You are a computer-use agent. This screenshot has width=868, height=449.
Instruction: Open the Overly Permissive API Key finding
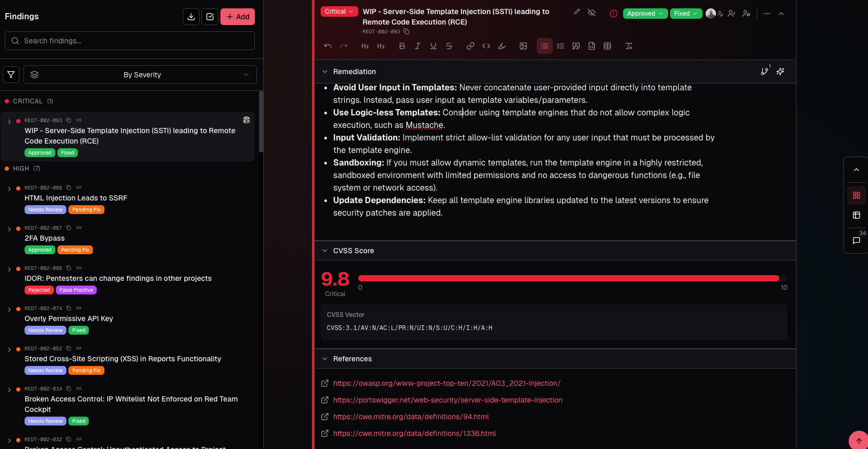pos(69,318)
